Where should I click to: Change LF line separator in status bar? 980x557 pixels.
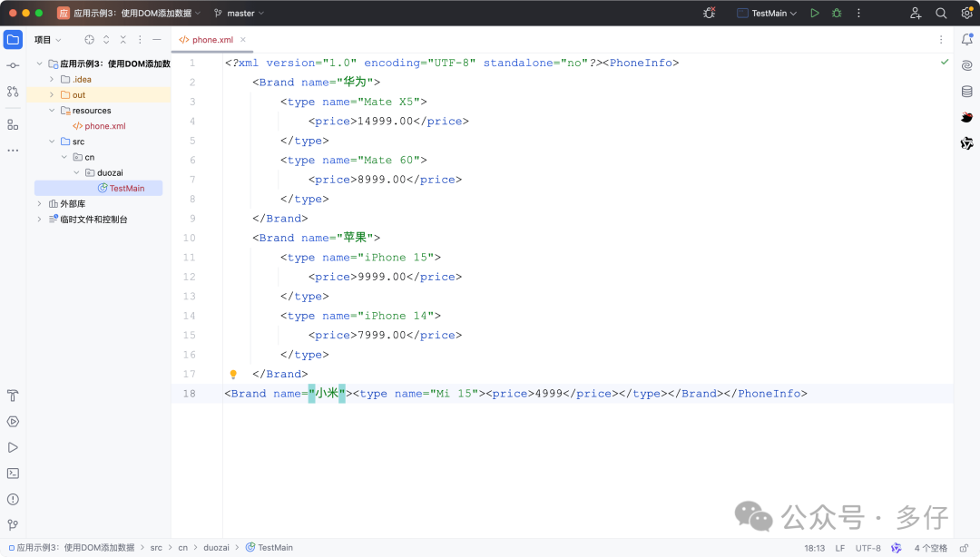pyautogui.click(x=840, y=548)
